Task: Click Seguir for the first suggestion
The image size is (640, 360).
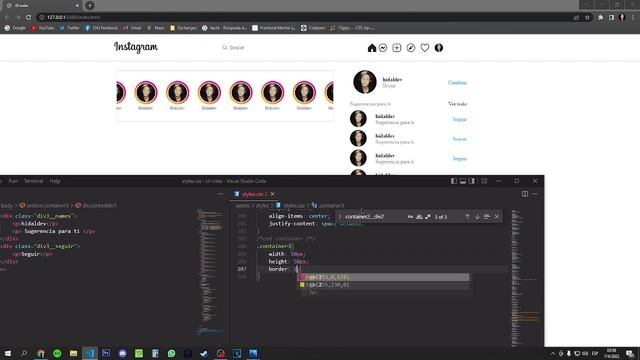Action: click(x=460, y=119)
